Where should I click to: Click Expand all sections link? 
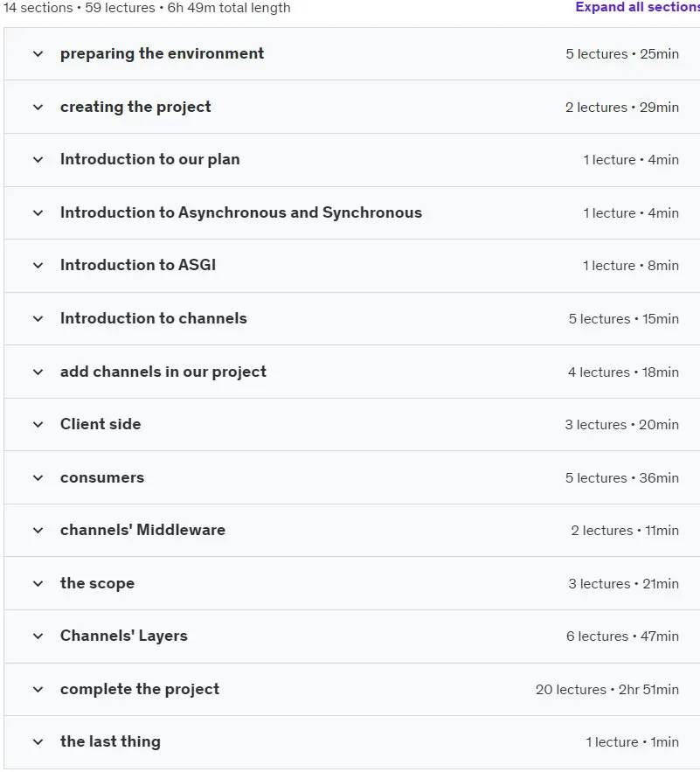tap(637, 7)
